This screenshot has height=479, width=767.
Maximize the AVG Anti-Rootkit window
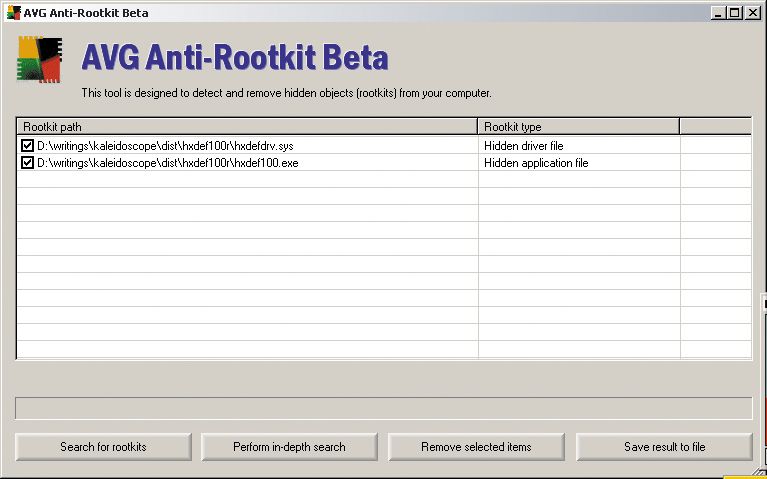[735, 12]
